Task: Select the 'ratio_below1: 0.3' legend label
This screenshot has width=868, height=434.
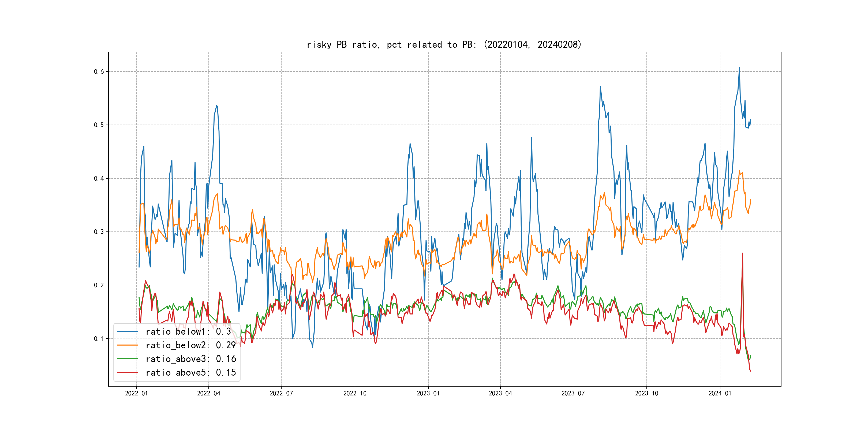Action: 188,332
